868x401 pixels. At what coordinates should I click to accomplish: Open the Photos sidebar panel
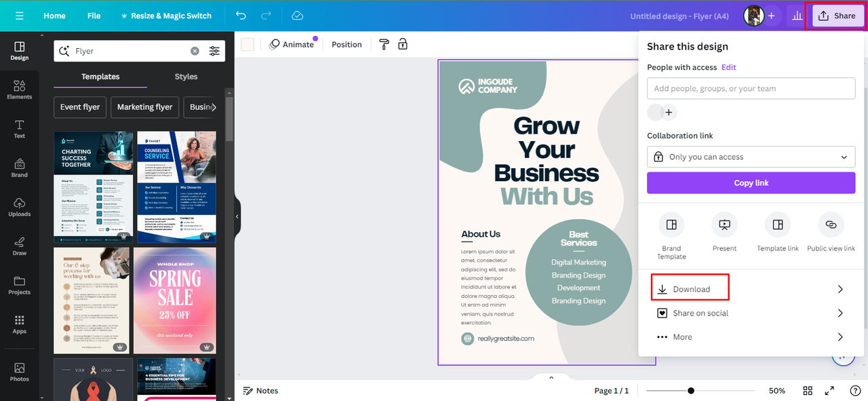19,371
